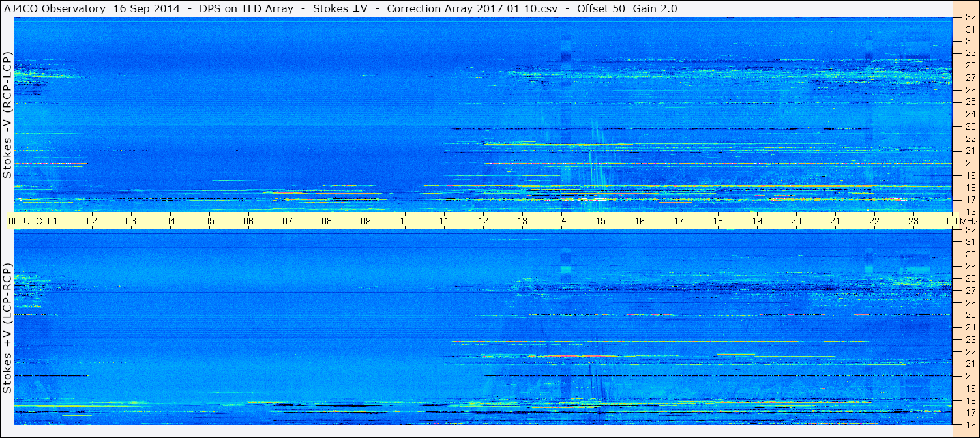Select hour 09 on UTC time axis
The width and height of the screenshot is (980, 438).
click(x=365, y=221)
